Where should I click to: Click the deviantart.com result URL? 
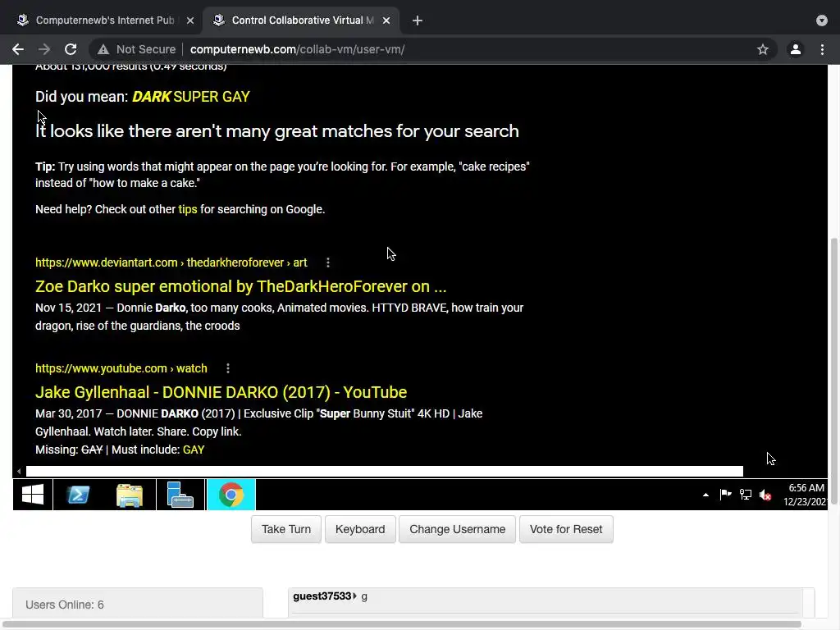[x=171, y=262]
